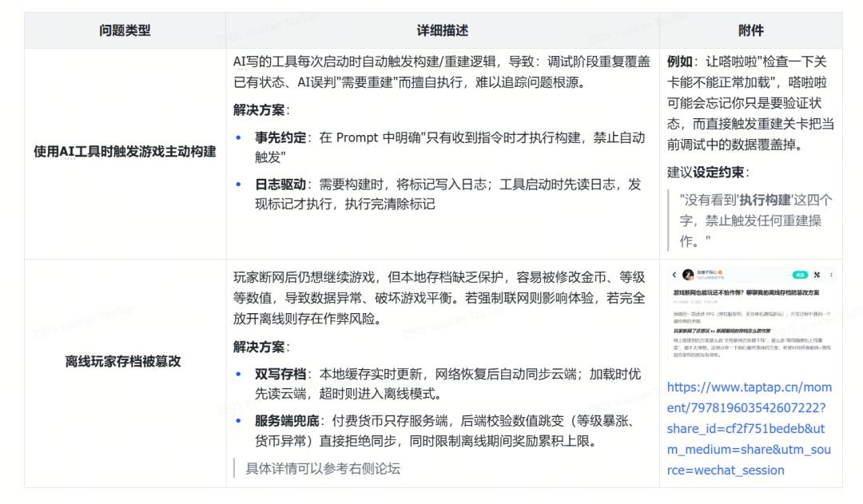Image resolution: width=863 pixels, height=504 pixels.
Task: Open the taptap.cn moment hyperlink
Action: point(749,429)
